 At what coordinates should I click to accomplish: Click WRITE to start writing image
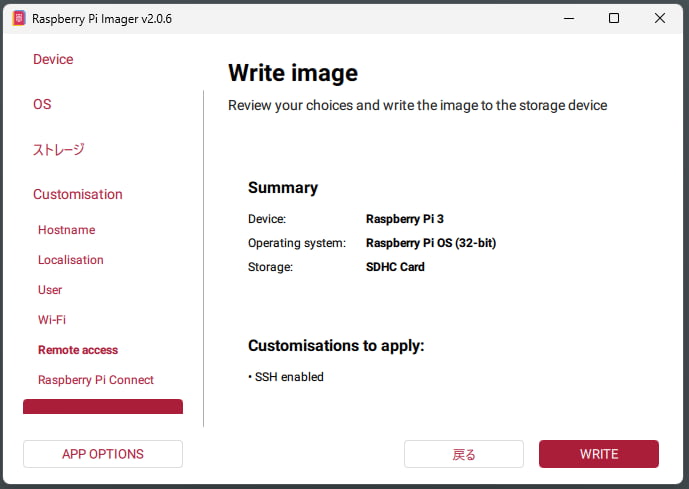[598, 454]
